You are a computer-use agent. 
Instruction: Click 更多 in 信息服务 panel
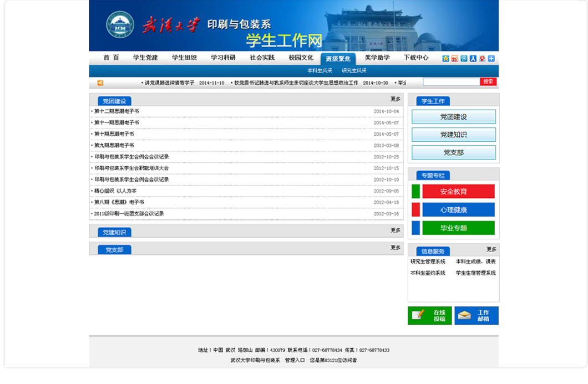pos(491,249)
